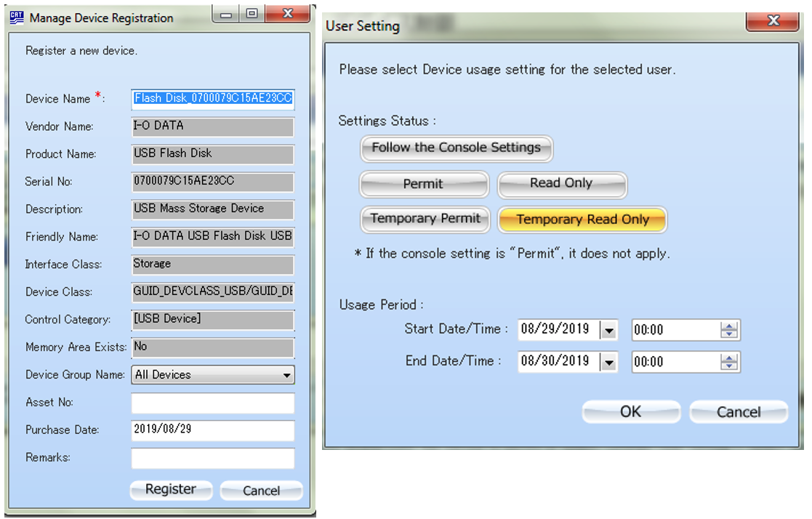
Task: Click the Purchase Date field
Action: [213, 430]
